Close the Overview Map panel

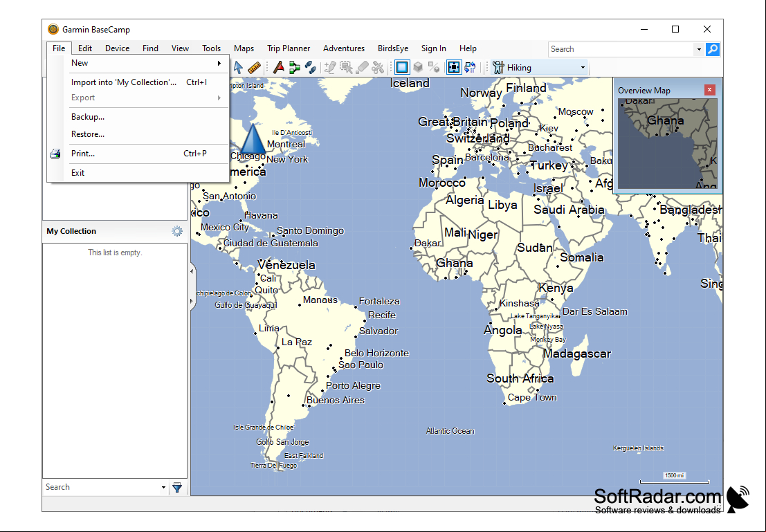point(709,90)
